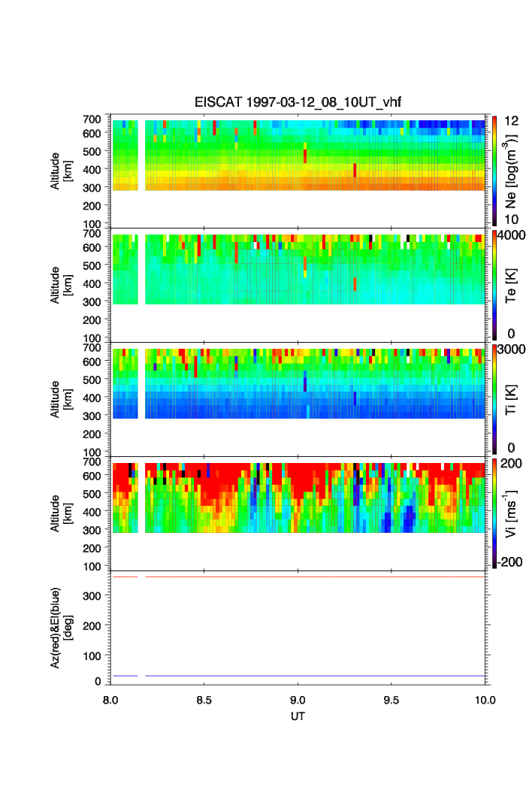Click the Ne [log(m-3)] color bar label
Image resolution: width=532 pixels, height=799 pixels.
(x=511, y=171)
